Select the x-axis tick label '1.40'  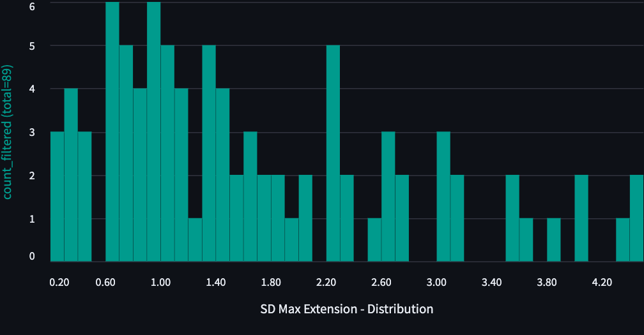click(x=216, y=282)
